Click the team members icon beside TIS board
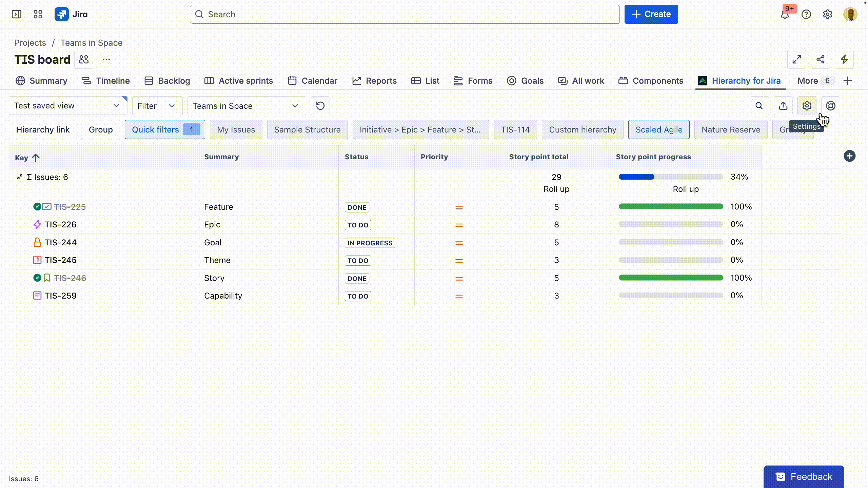This screenshot has height=488, width=868. (x=84, y=60)
